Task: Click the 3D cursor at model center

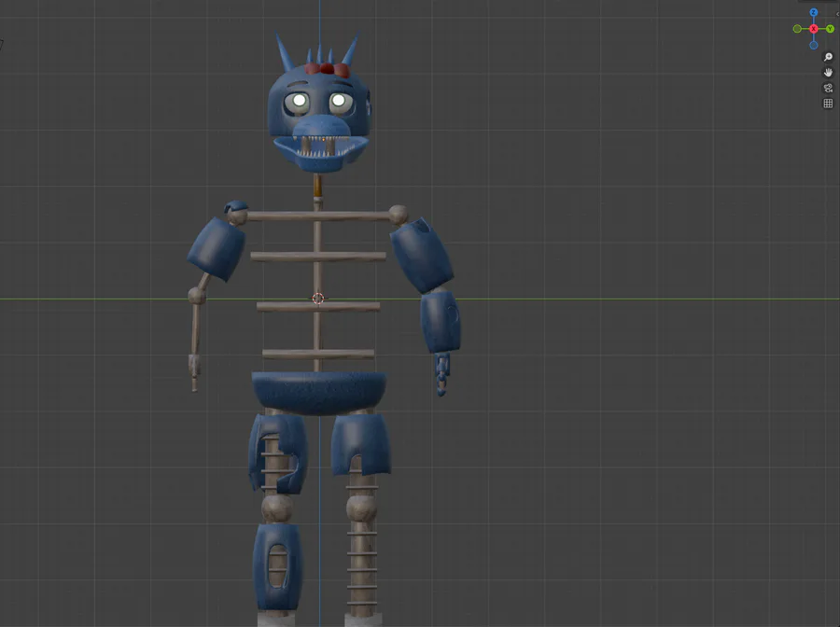Action: coord(317,299)
